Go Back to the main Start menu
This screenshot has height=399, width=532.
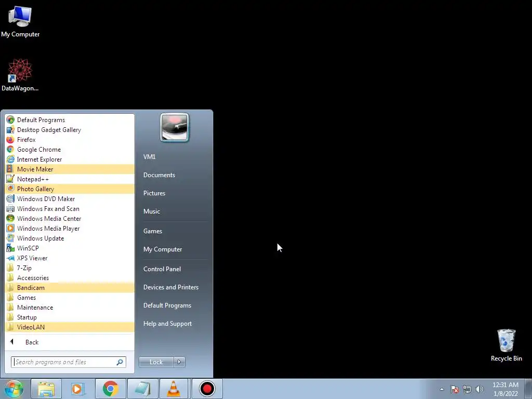(x=70, y=342)
